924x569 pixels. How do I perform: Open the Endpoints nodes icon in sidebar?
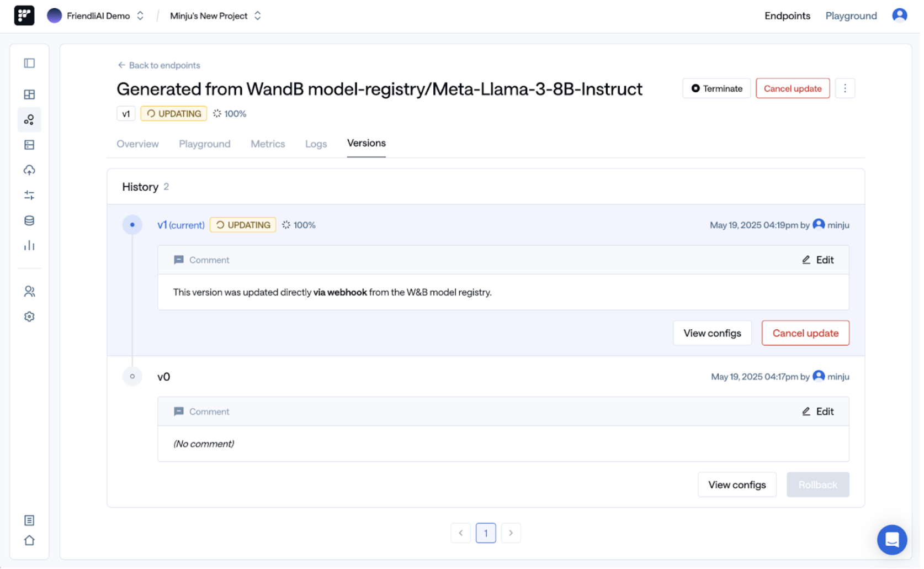tap(29, 119)
